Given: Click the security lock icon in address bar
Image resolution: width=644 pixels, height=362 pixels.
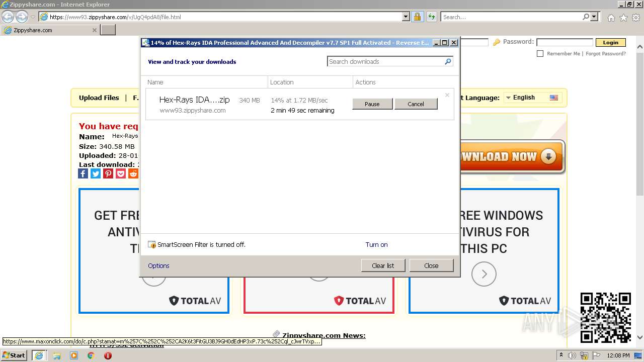Looking at the screenshot, I should (x=417, y=17).
